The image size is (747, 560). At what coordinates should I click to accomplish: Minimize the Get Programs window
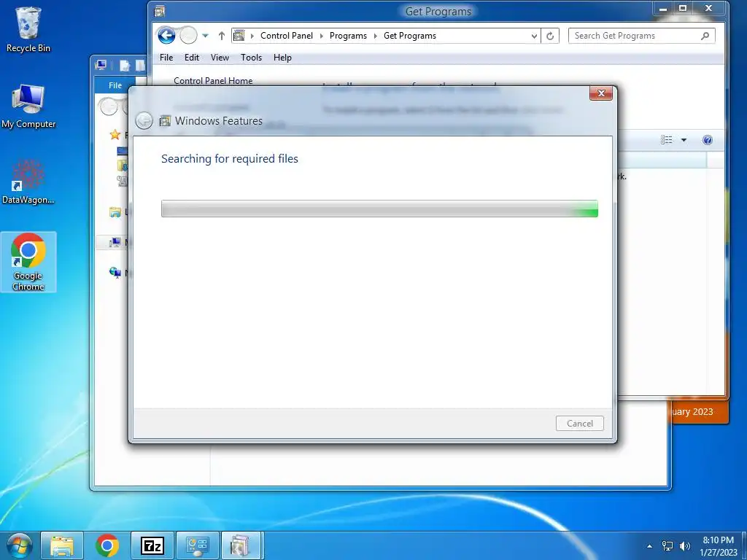[663, 8]
